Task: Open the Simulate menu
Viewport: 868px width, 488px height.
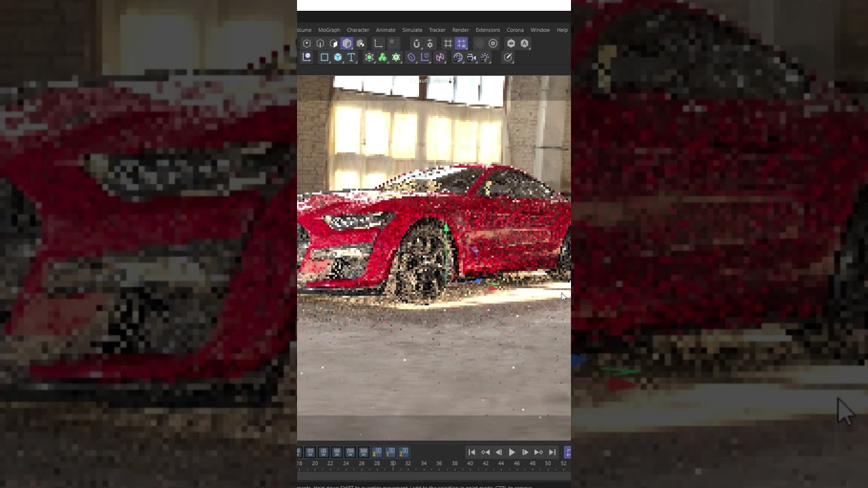Action: coord(412,30)
